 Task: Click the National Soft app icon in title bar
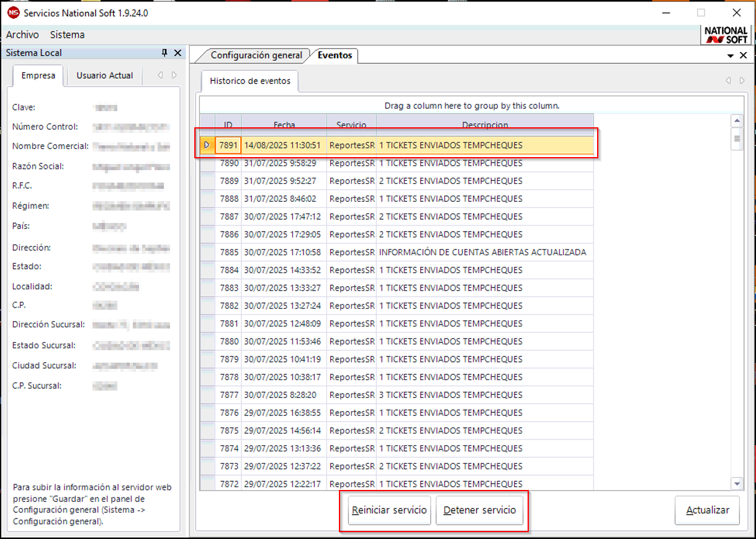(x=12, y=13)
